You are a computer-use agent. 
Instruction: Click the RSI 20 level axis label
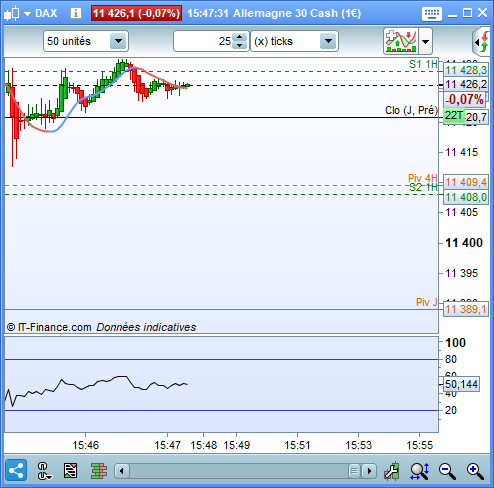[451, 410]
